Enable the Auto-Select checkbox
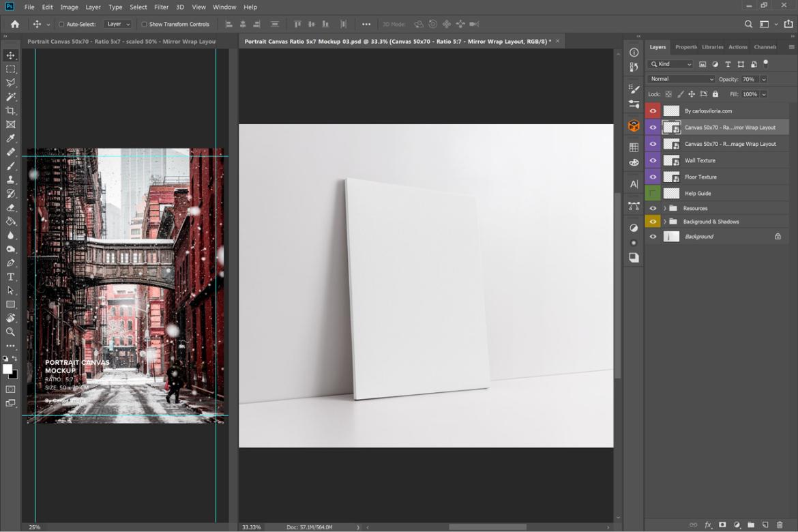Image resolution: width=798 pixels, height=532 pixels. coord(61,24)
